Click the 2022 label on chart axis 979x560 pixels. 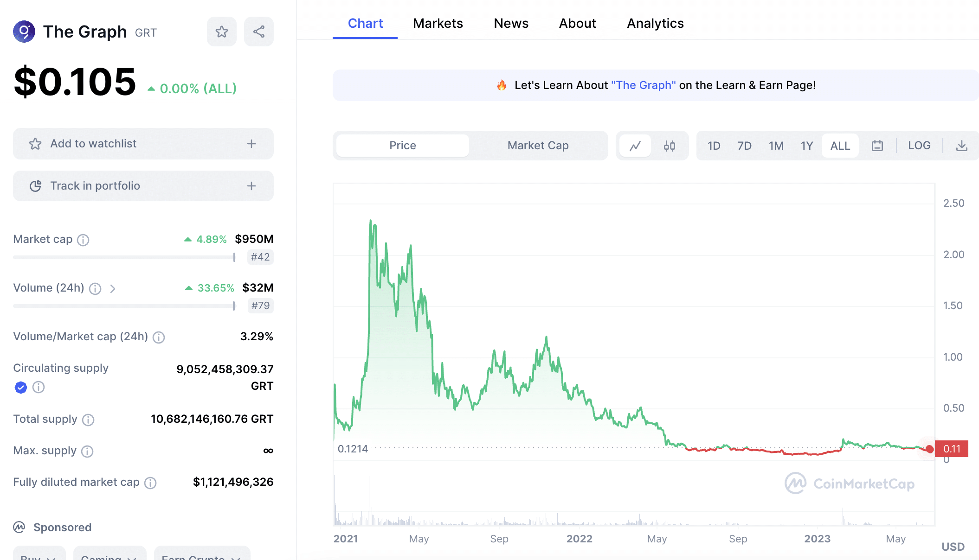coord(580,539)
